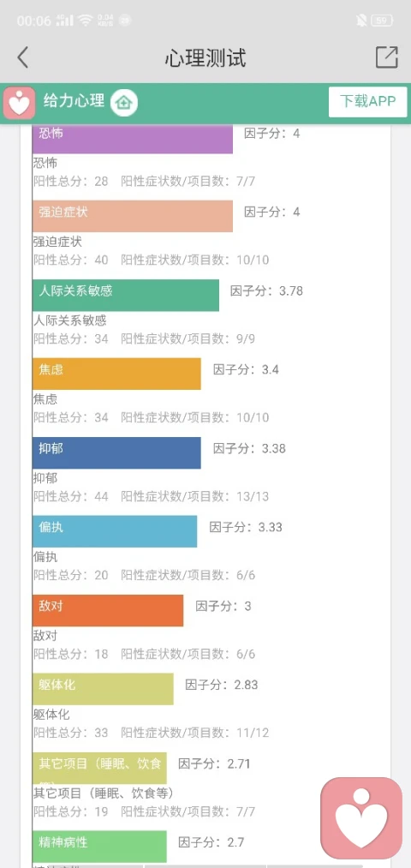Image resolution: width=411 pixels, height=868 pixels.
Task: Open the share/external link icon
Action: coord(387,57)
